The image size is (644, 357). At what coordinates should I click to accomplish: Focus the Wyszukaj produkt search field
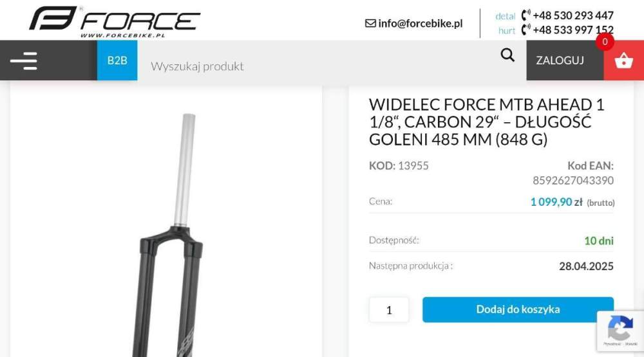(x=316, y=66)
